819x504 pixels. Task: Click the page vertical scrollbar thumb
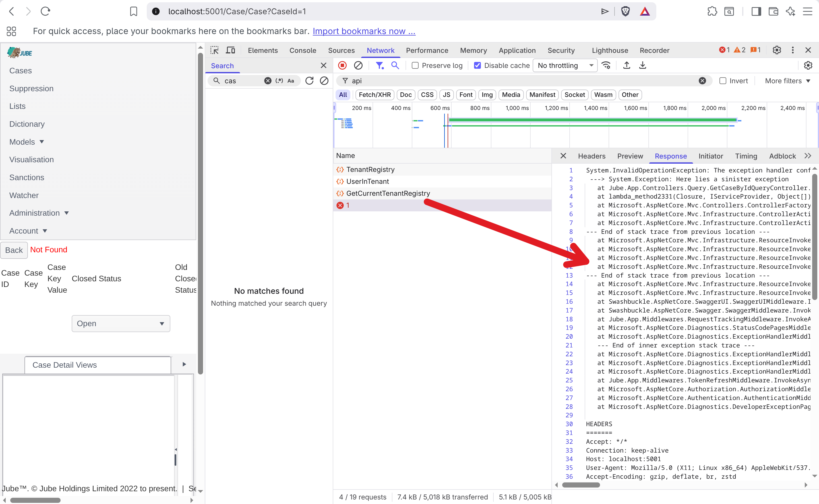point(200,213)
